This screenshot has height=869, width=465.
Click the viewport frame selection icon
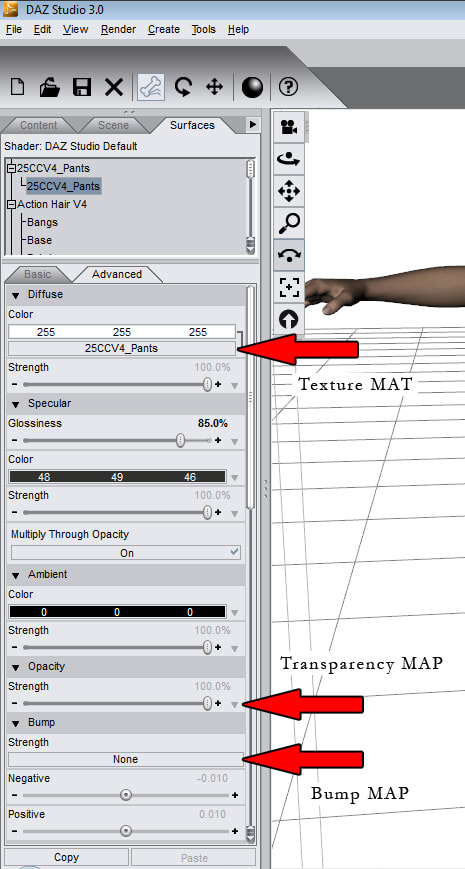289,287
